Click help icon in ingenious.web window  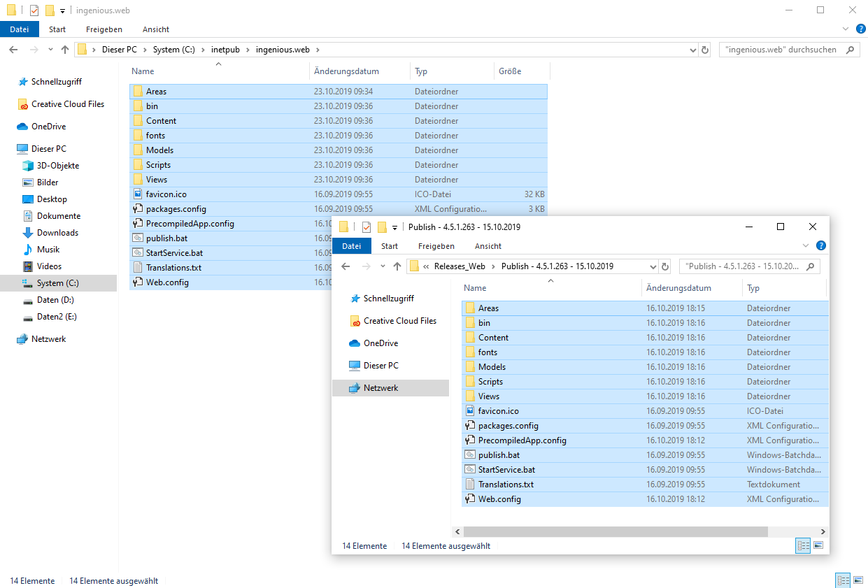(860, 29)
